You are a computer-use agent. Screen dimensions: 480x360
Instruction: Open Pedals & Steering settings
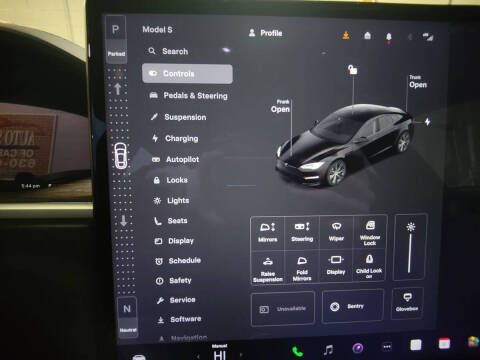[x=188, y=96]
